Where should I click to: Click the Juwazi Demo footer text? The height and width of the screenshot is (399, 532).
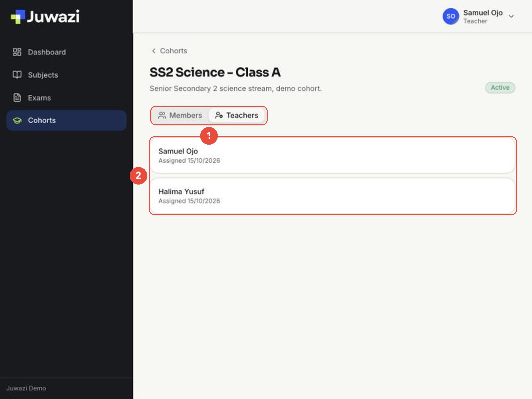click(x=26, y=388)
